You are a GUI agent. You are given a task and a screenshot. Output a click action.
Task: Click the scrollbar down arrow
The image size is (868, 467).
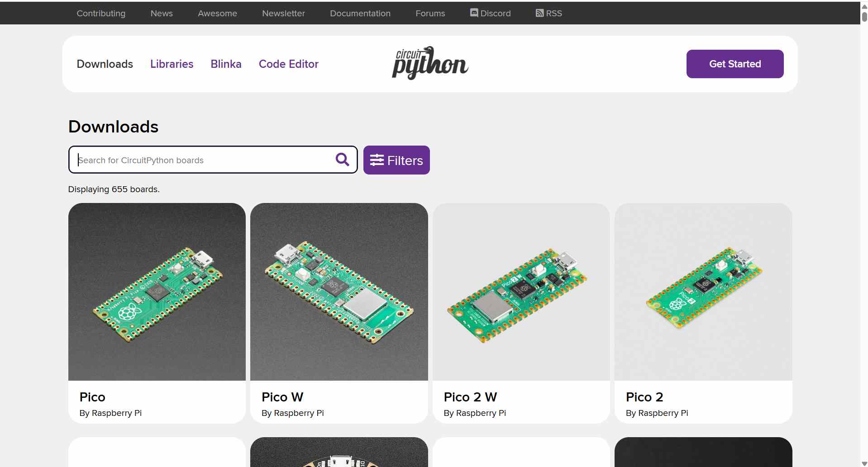[x=864, y=464]
